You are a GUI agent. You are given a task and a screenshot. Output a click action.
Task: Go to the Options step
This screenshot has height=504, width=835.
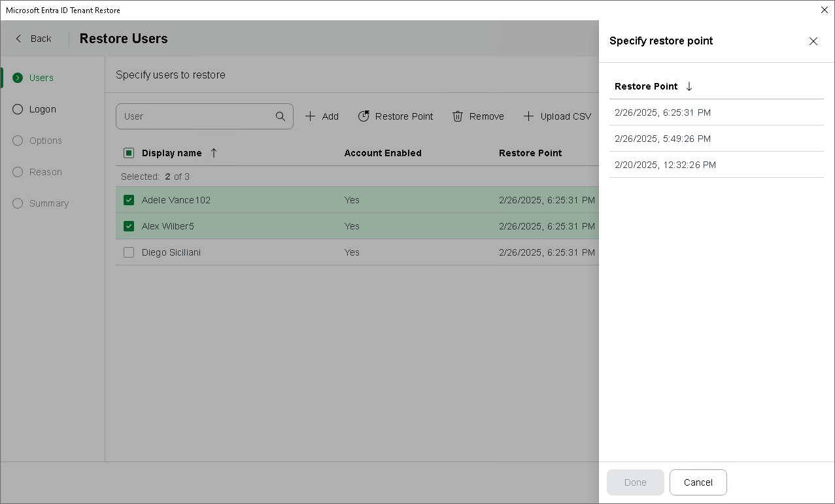click(45, 141)
